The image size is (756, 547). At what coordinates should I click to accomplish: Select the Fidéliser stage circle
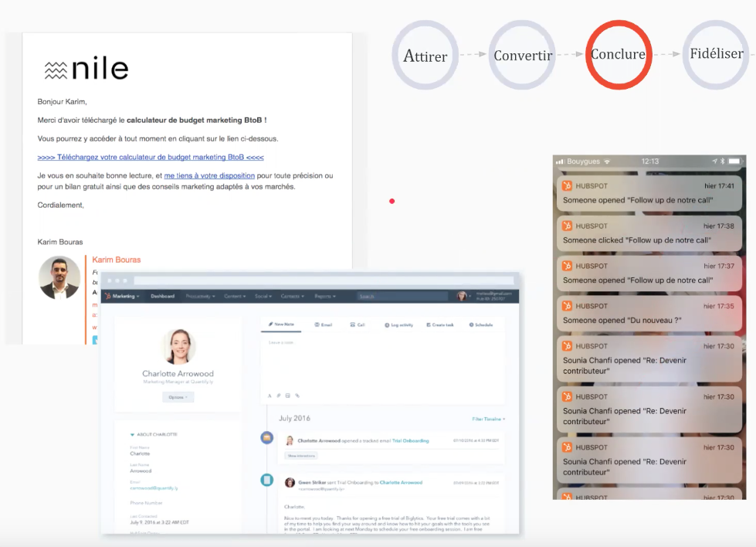coord(716,55)
